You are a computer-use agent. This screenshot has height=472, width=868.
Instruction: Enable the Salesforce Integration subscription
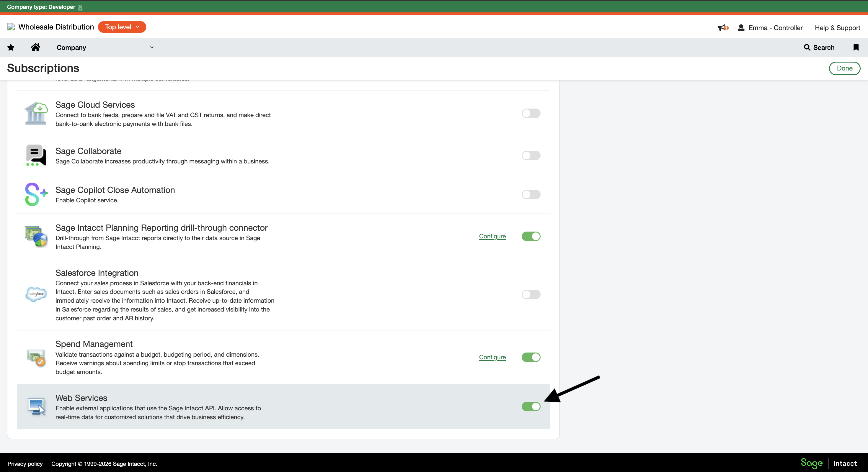click(x=531, y=294)
